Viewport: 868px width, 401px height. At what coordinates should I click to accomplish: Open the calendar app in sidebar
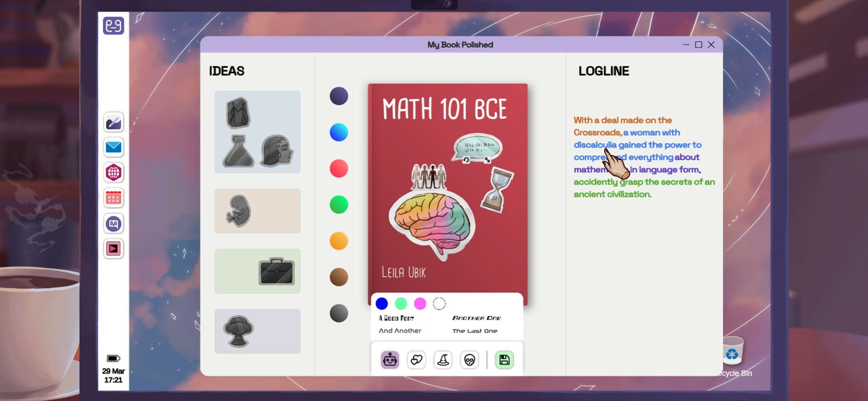pos(113,198)
